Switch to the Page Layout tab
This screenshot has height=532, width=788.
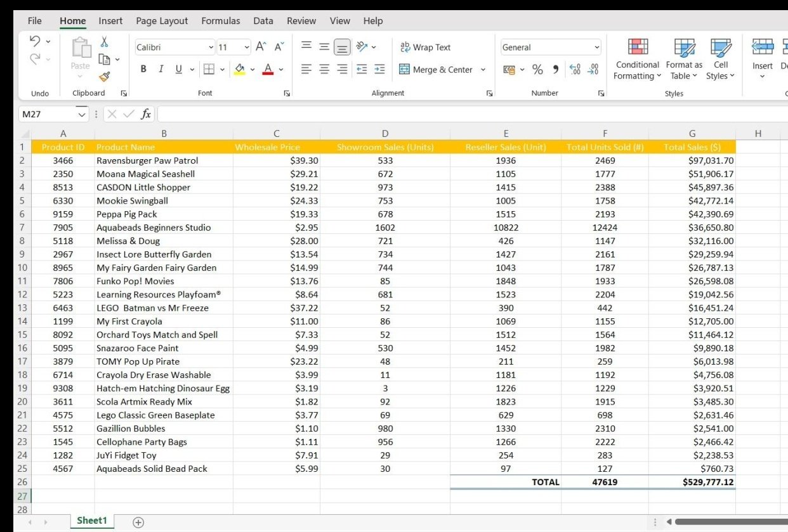click(162, 21)
